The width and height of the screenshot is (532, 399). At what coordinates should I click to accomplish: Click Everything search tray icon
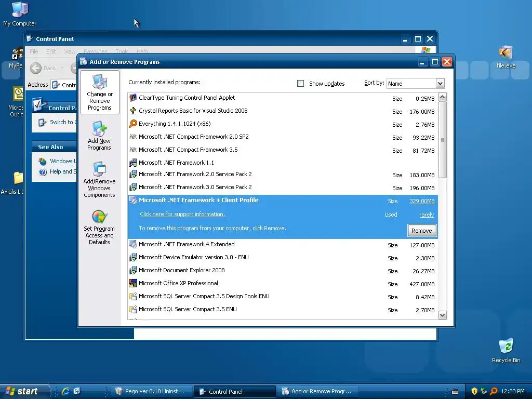tap(494, 391)
